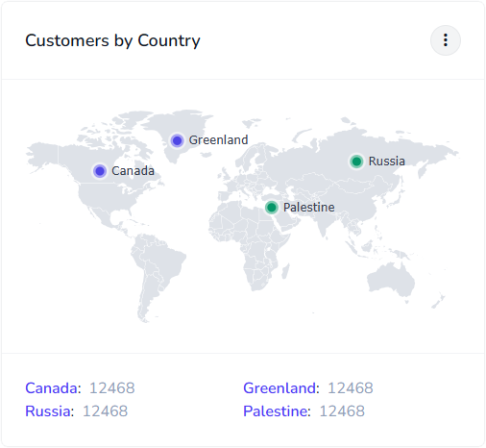
Task: Click the Customers by Country title
Action: click(112, 40)
